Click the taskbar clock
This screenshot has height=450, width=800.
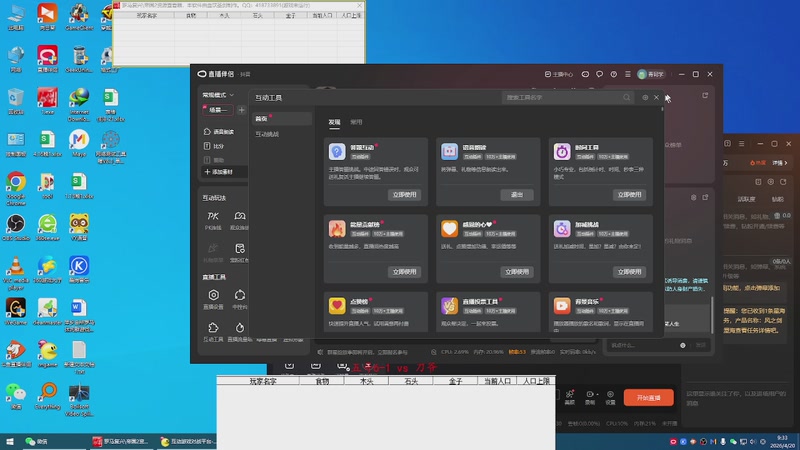pos(782,442)
